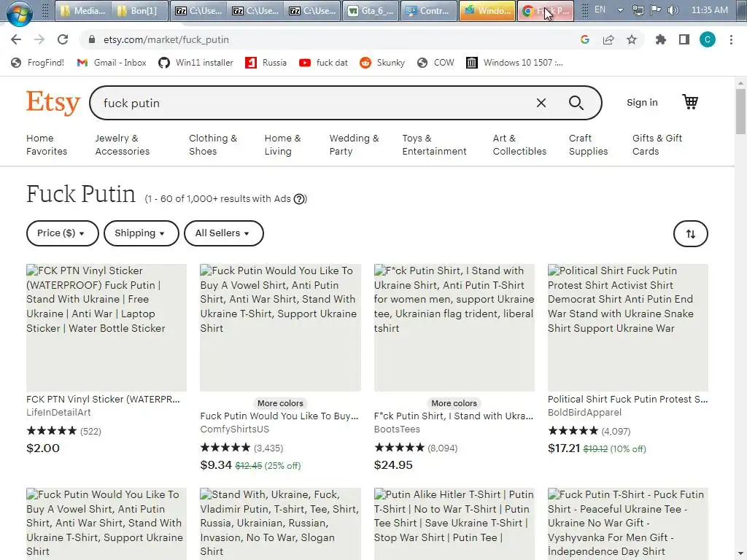Open Art & Collectibles category

[x=519, y=145]
